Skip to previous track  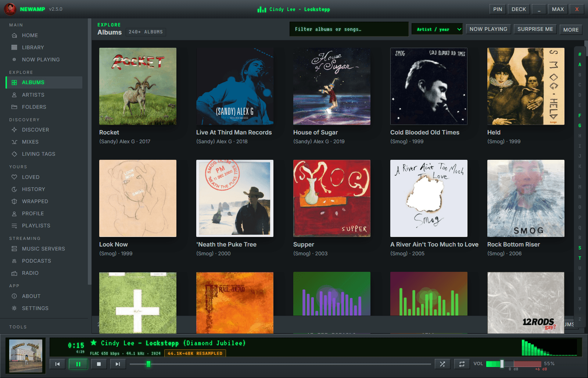click(57, 364)
